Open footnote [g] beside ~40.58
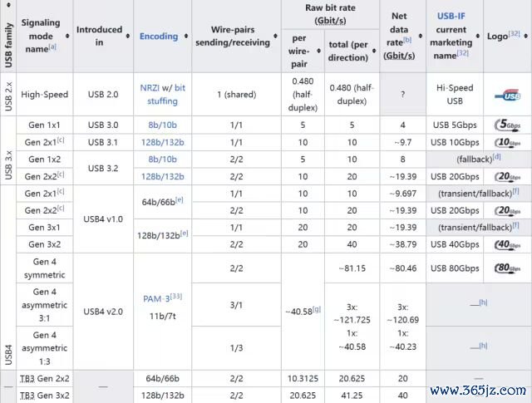The width and height of the screenshot is (532, 403). pyautogui.click(x=317, y=309)
